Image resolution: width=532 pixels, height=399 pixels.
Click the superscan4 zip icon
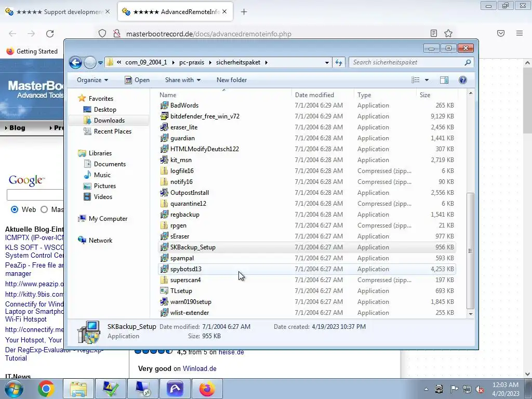pyautogui.click(x=164, y=280)
